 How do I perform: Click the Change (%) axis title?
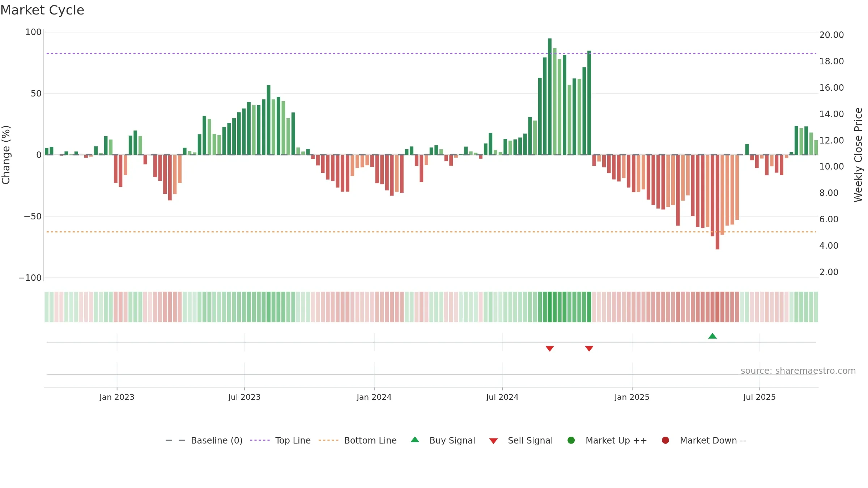pyautogui.click(x=6, y=155)
